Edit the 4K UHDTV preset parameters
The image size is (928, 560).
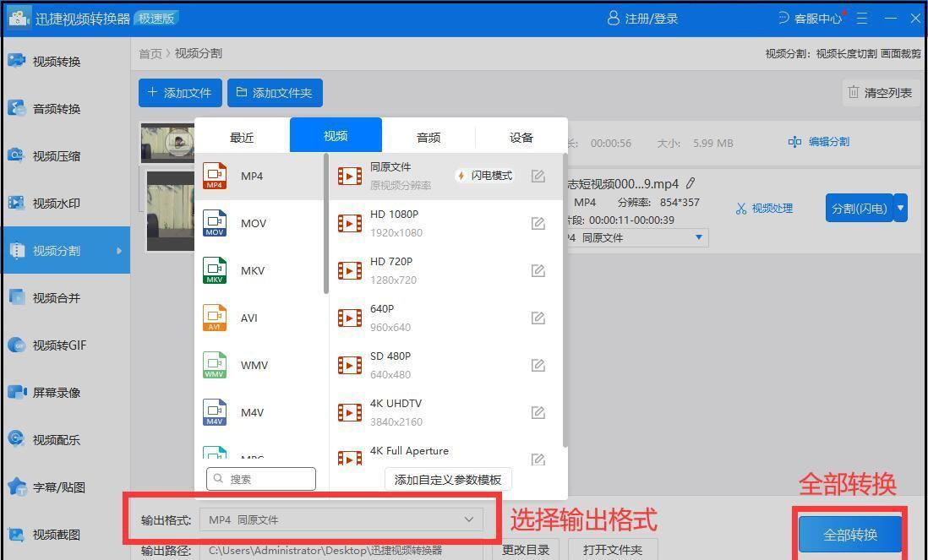[538, 413]
